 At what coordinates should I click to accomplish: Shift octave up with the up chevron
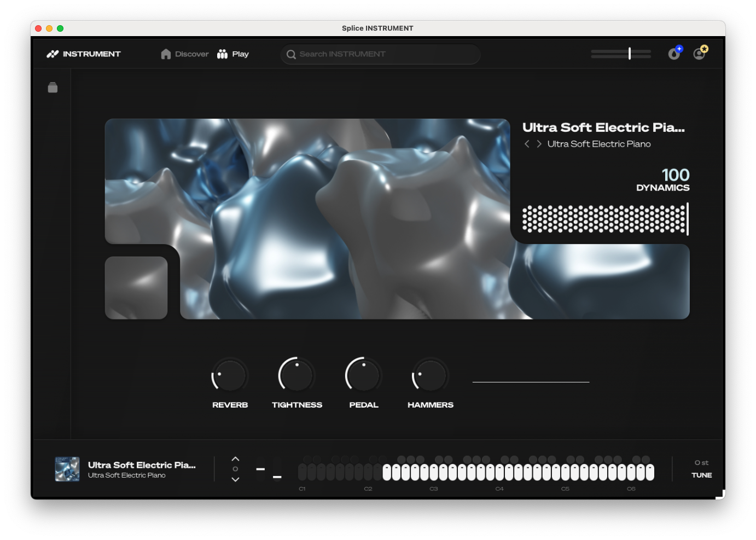(235, 458)
